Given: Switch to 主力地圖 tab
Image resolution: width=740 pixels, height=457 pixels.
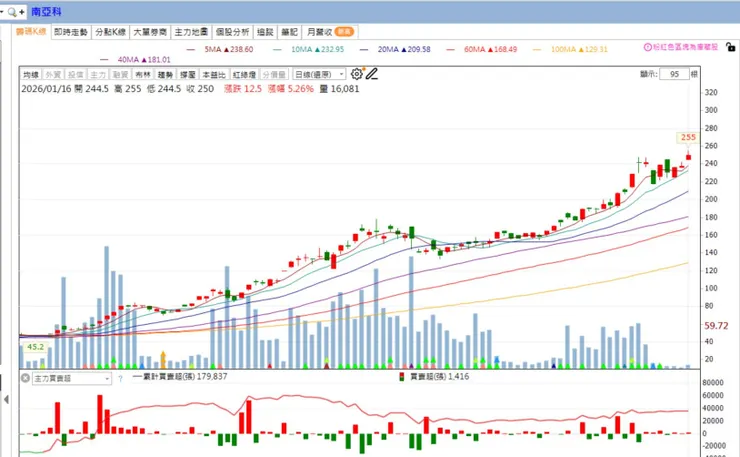Looking at the screenshot, I should [x=191, y=32].
